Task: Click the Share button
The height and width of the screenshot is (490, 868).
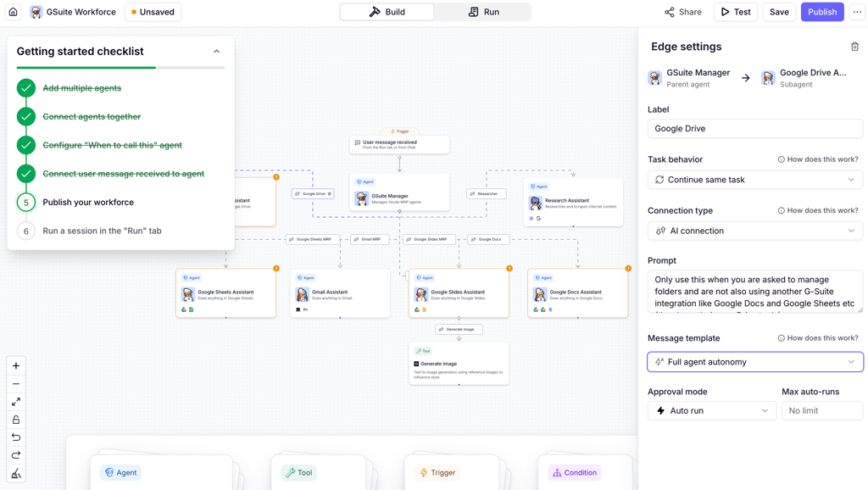Action: [x=683, y=12]
